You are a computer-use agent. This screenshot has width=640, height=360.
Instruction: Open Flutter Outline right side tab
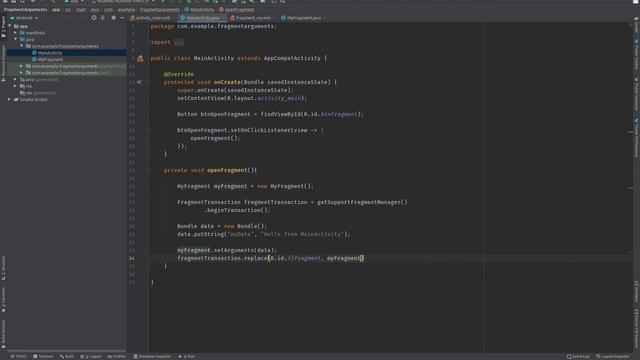pos(636,55)
